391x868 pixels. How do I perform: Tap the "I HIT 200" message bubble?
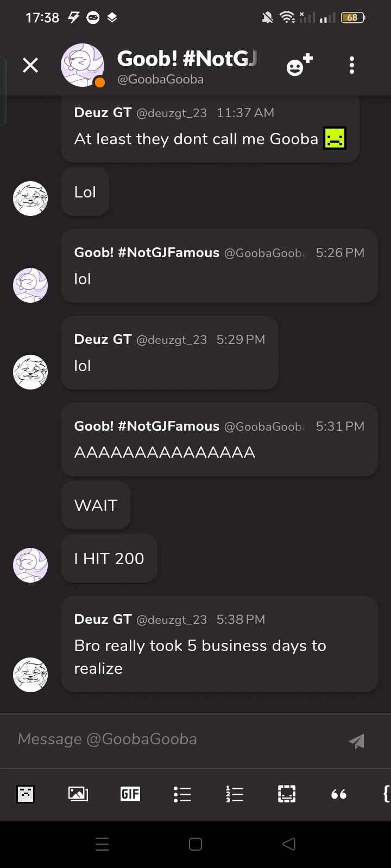[x=109, y=559]
